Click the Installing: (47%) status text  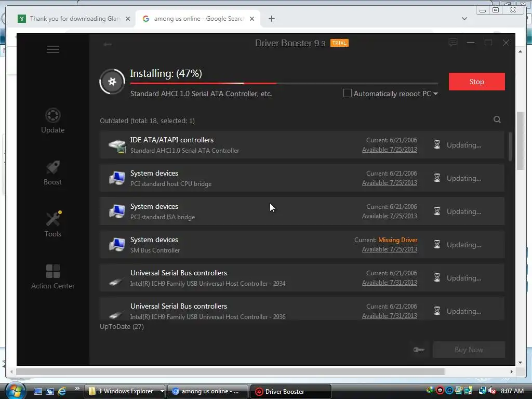point(166,73)
